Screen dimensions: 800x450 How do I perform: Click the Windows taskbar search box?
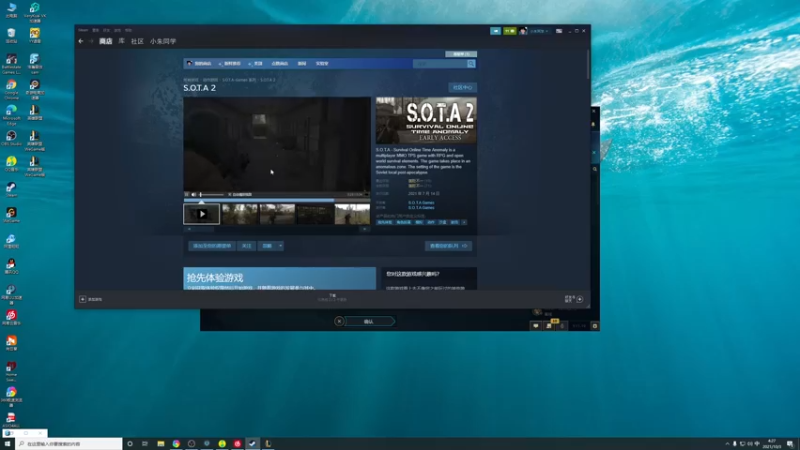[69, 444]
